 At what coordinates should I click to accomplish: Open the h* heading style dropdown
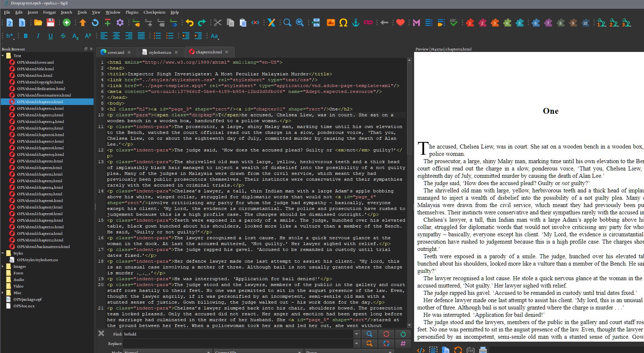point(10,36)
